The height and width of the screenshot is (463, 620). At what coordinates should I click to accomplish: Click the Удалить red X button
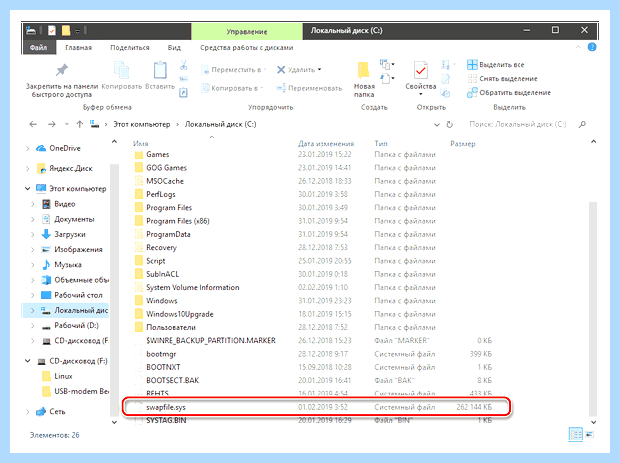tap(299, 70)
